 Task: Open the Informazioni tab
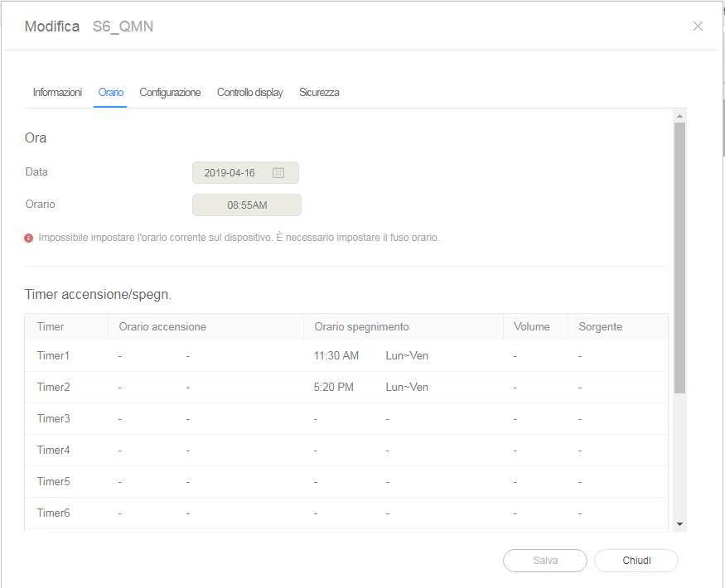(57, 93)
